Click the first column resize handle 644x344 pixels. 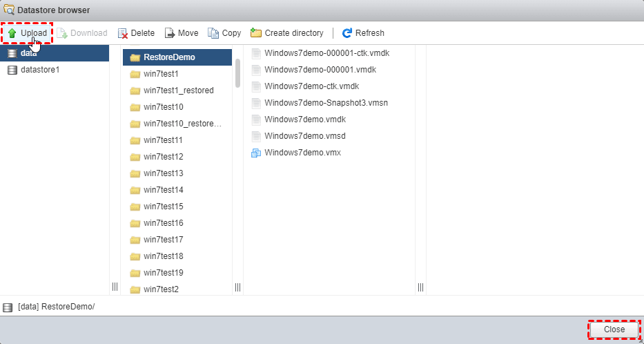(115, 287)
